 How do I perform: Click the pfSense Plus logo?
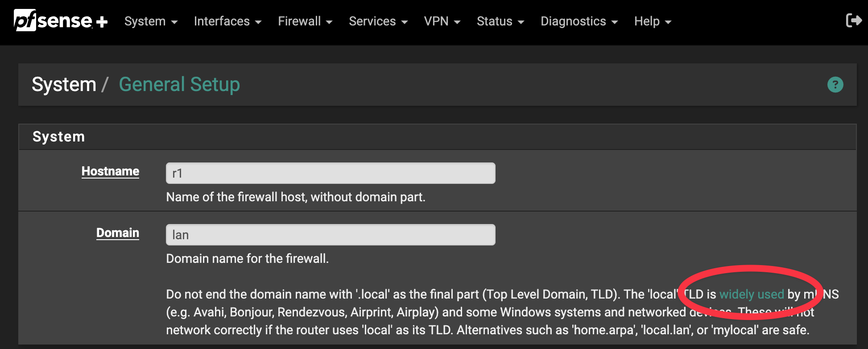point(61,21)
